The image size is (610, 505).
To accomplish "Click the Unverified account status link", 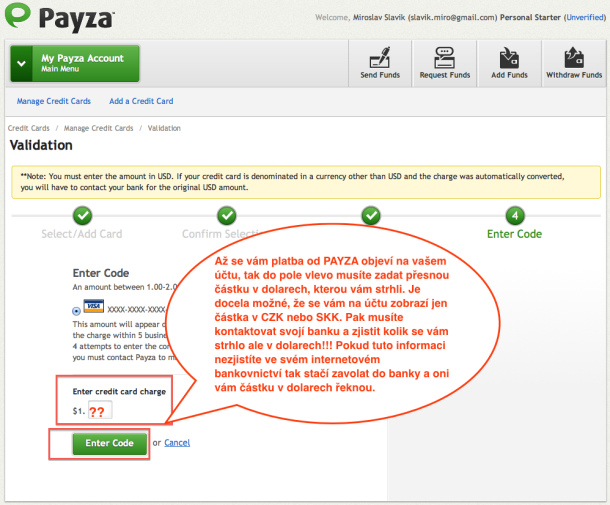I will click(585, 18).
